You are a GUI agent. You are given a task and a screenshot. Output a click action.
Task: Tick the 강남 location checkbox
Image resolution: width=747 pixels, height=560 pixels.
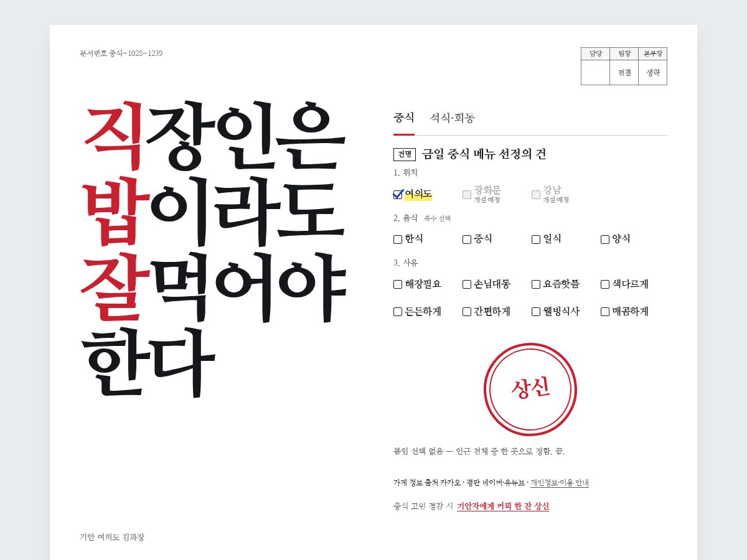pos(536,195)
